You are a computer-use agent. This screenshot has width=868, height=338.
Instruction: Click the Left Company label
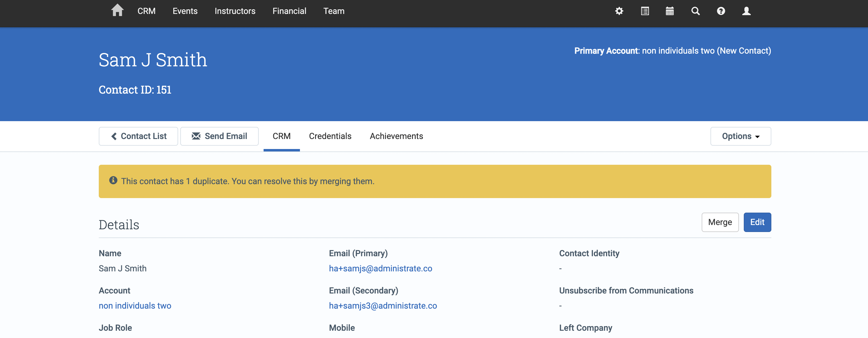[x=586, y=328]
